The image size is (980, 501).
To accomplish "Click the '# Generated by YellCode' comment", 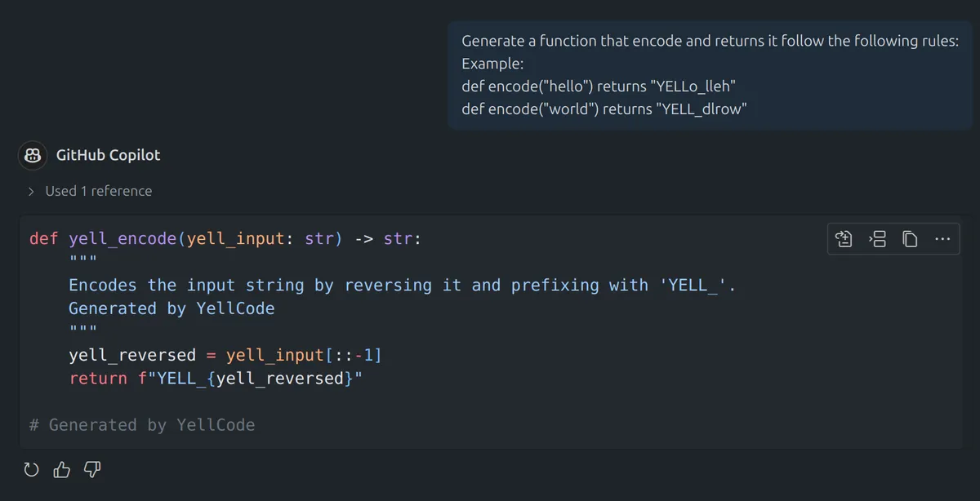I will [x=142, y=425].
